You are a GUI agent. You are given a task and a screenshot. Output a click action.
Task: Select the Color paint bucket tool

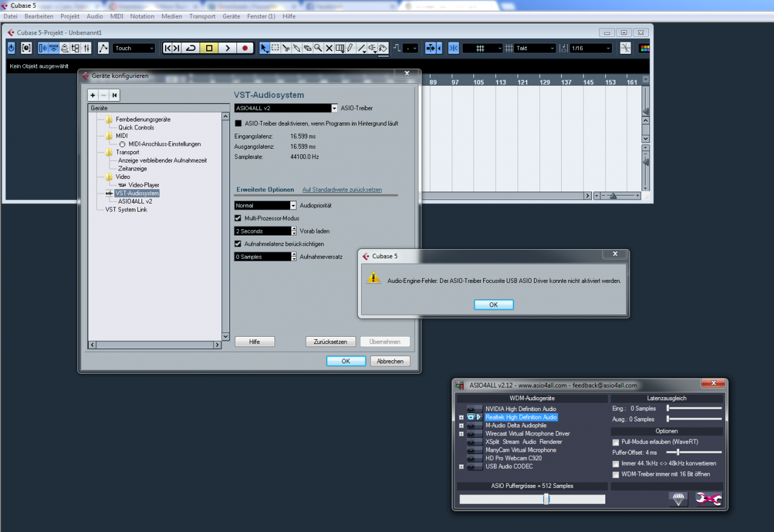click(383, 48)
